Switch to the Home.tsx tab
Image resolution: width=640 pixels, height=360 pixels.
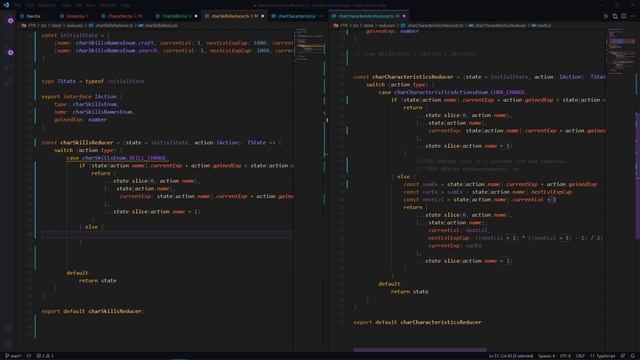click(75, 16)
